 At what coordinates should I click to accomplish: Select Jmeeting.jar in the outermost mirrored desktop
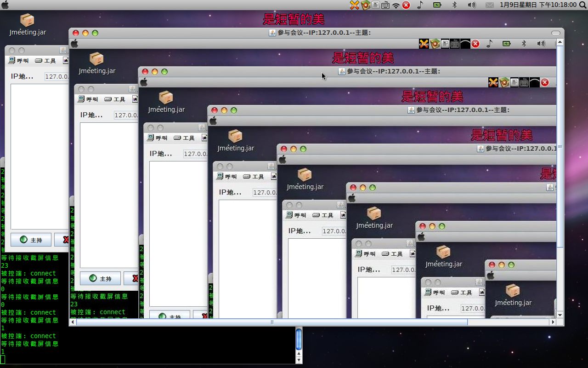[97, 63]
